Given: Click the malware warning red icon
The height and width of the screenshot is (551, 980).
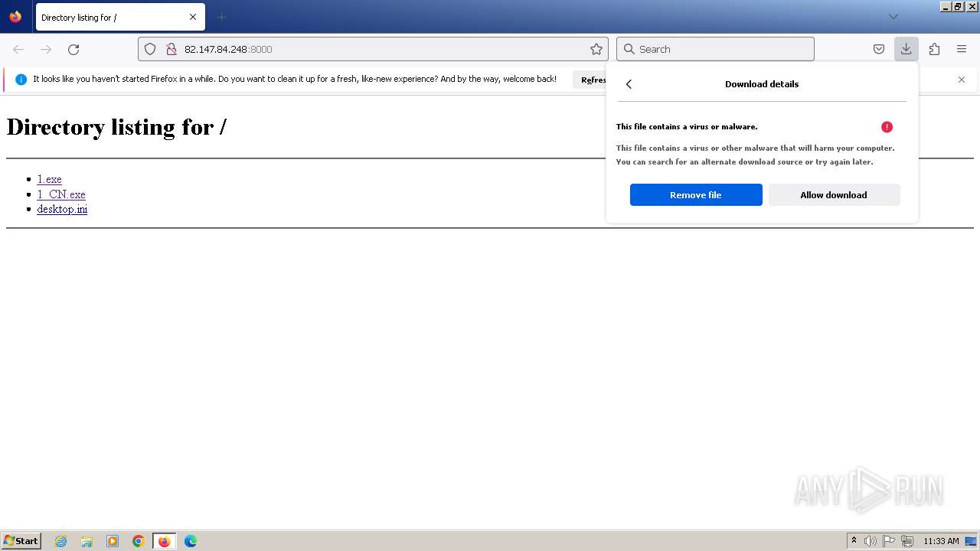Looking at the screenshot, I should tap(887, 127).
